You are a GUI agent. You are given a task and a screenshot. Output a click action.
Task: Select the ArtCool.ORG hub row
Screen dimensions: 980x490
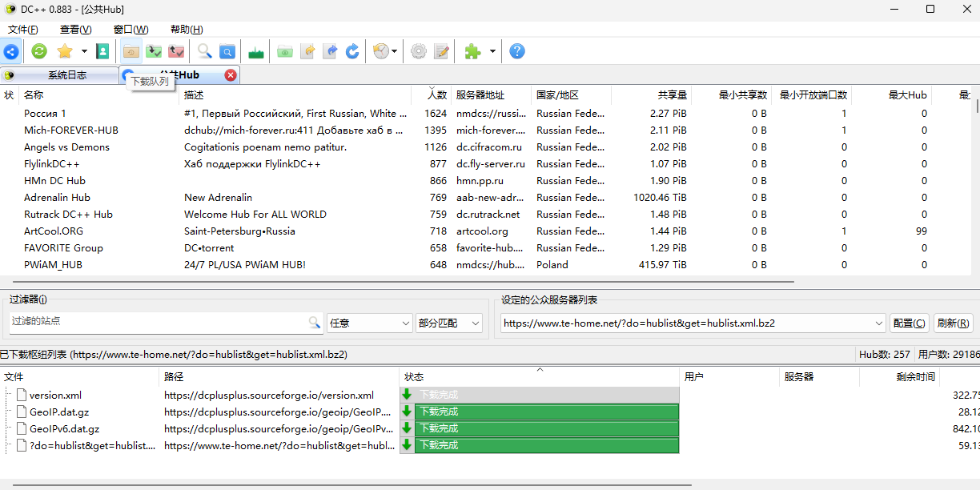click(487, 231)
